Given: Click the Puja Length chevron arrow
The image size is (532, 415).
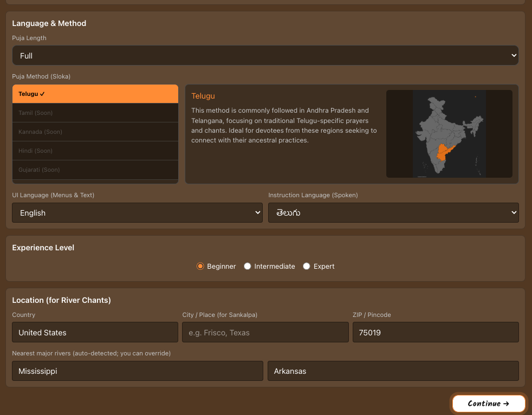Looking at the screenshot, I should [514, 55].
